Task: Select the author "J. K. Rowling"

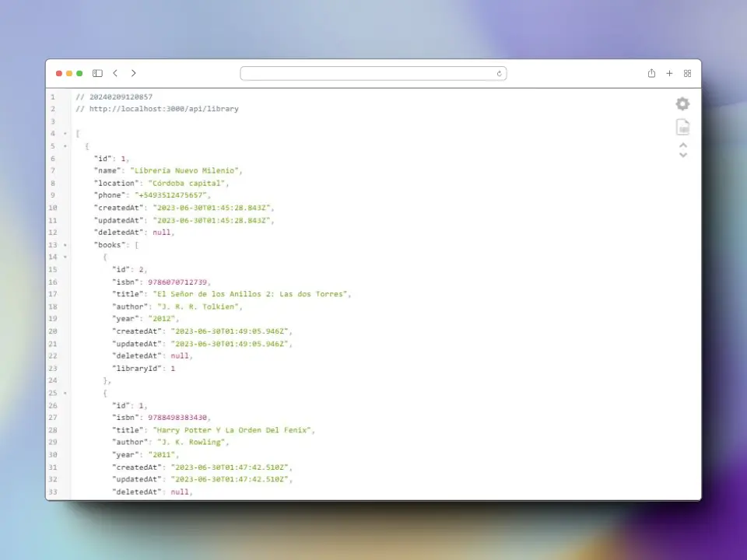Action: [x=191, y=443]
